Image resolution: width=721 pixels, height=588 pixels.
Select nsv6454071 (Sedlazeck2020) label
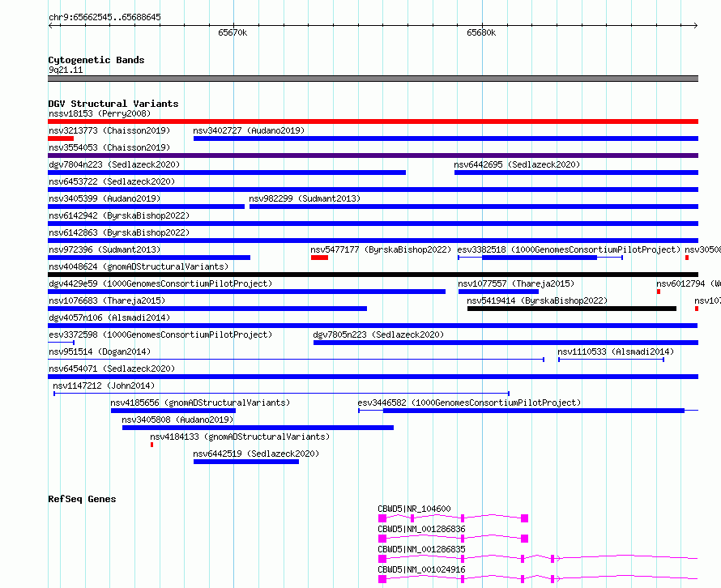click(x=112, y=369)
